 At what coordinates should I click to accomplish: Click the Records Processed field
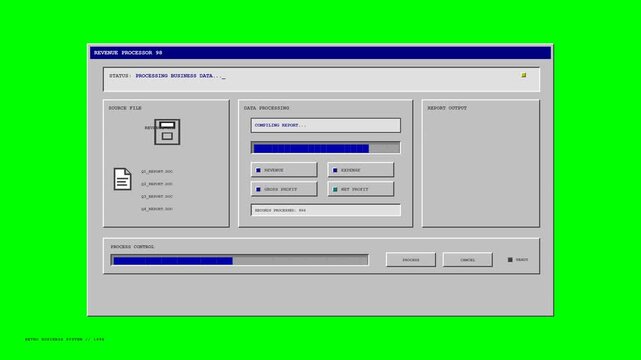tap(325, 210)
